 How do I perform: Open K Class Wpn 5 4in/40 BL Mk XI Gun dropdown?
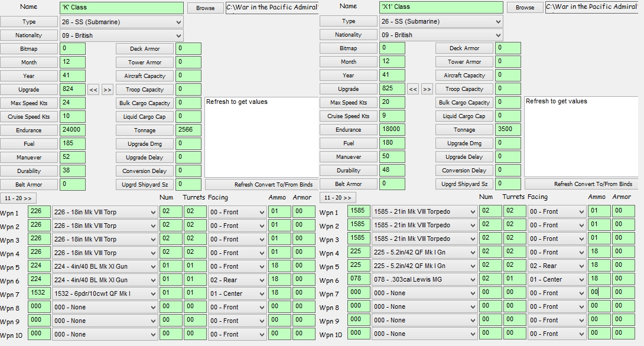[x=105, y=266]
